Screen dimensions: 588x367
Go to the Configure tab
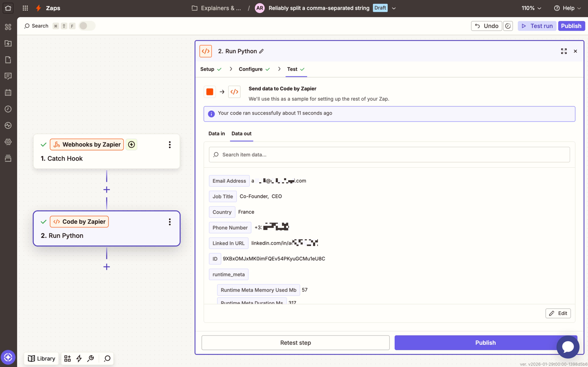tap(250, 69)
